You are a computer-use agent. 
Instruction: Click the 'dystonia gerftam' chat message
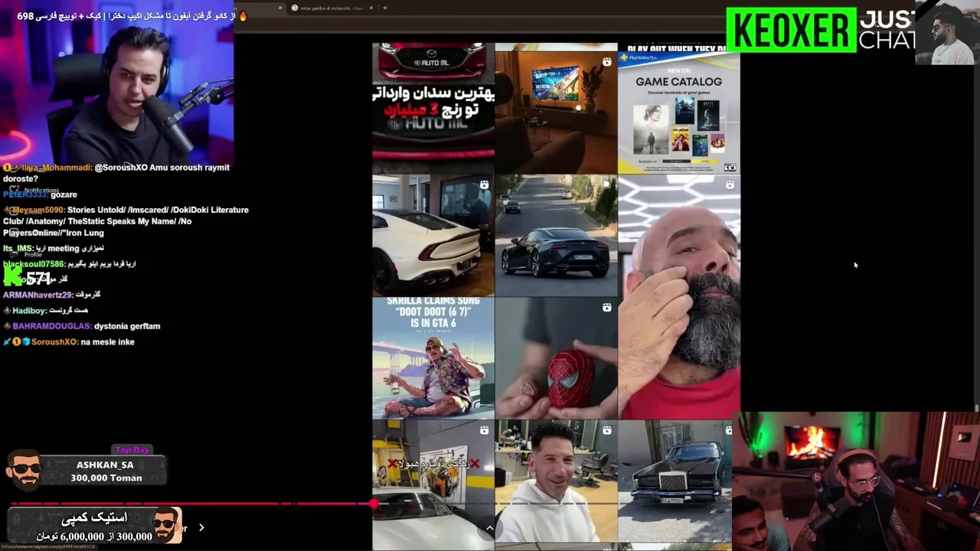coord(127,326)
